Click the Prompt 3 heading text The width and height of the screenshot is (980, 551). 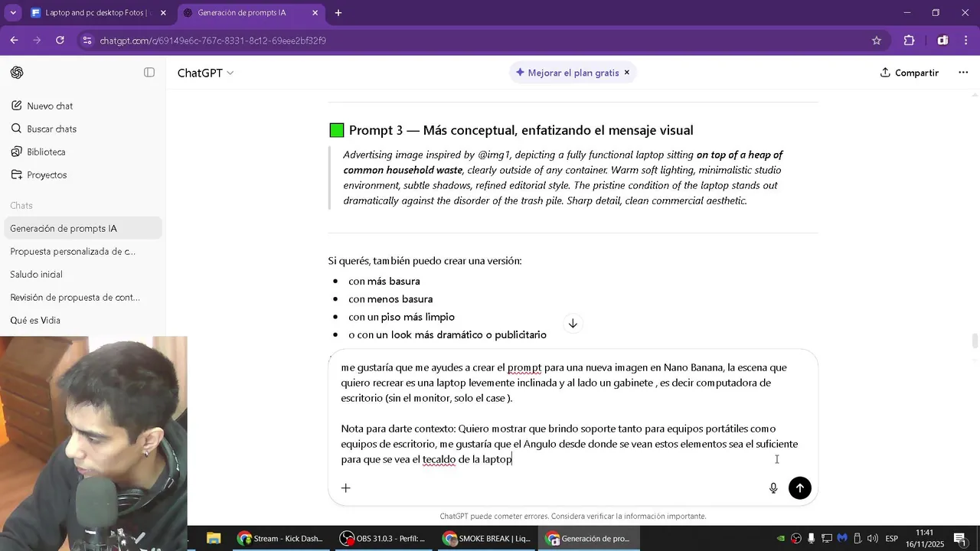(521, 130)
